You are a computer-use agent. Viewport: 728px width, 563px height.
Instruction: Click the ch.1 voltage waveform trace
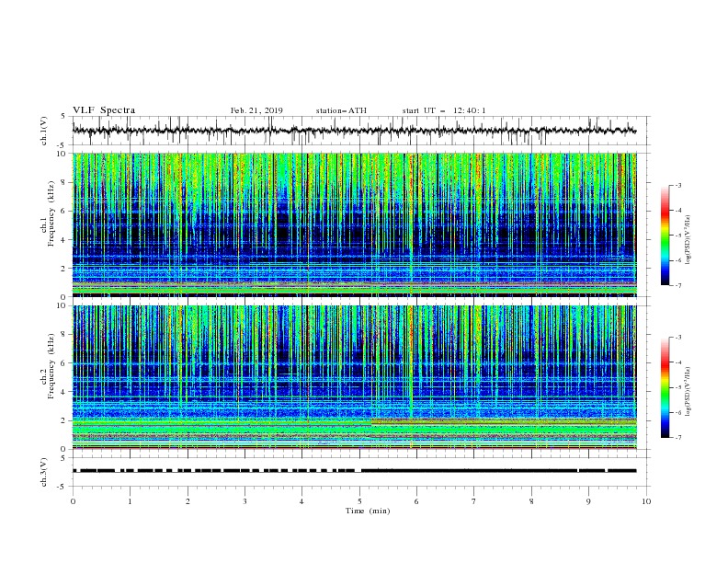(354, 131)
